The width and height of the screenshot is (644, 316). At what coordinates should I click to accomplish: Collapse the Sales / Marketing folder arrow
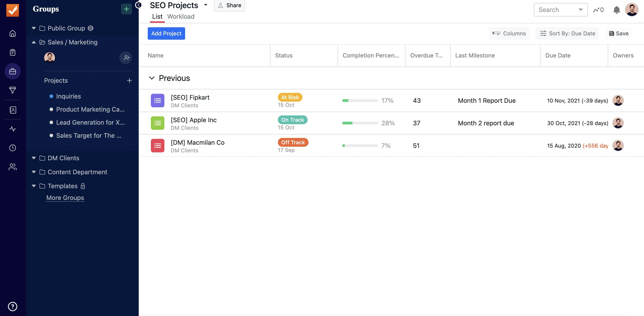coord(34,42)
